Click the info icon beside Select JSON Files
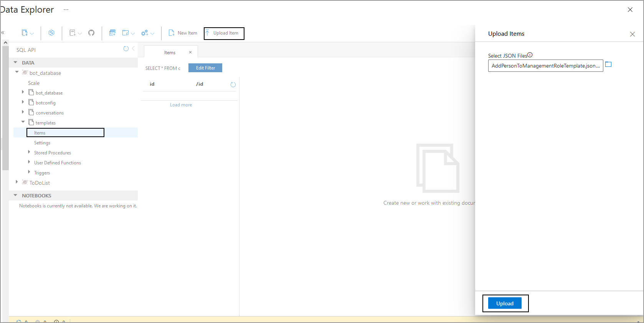The height and width of the screenshot is (323, 644). (x=530, y=55)
